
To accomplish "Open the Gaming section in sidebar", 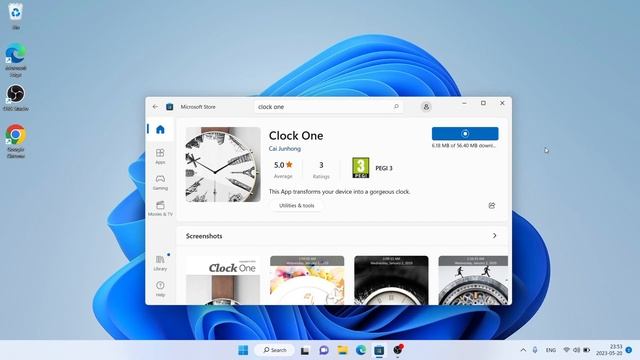I will [160, 182].
